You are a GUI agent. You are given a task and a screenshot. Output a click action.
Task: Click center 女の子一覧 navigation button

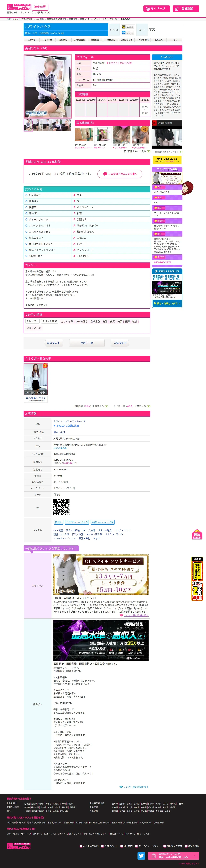point(87,343)
